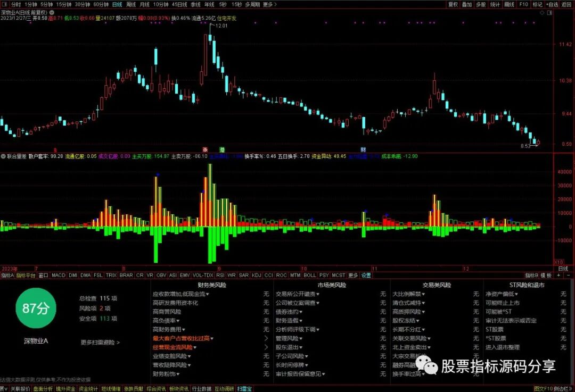Expand 大比例解禁 details
575x392 pixels.
point(408,294)
